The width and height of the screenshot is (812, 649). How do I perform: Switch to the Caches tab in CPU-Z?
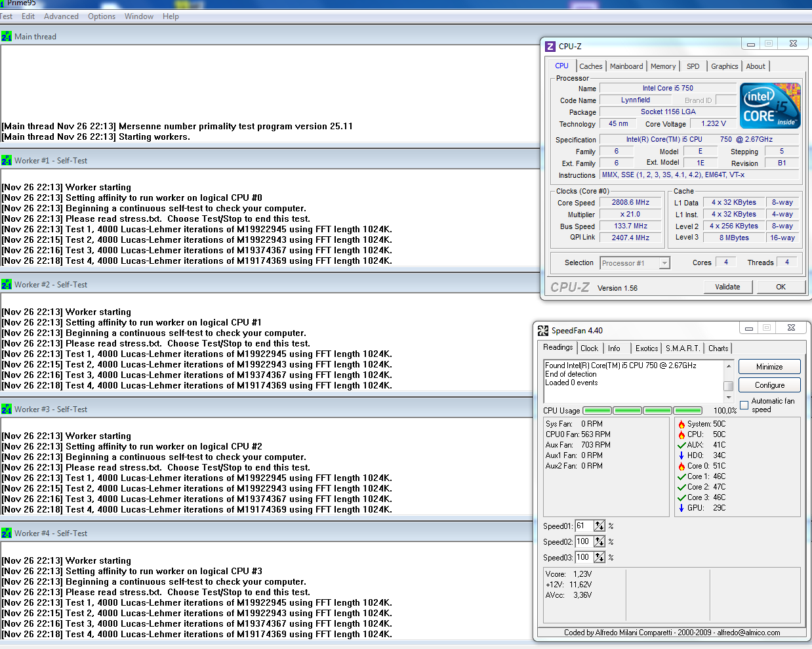click(x=591, y=66)
